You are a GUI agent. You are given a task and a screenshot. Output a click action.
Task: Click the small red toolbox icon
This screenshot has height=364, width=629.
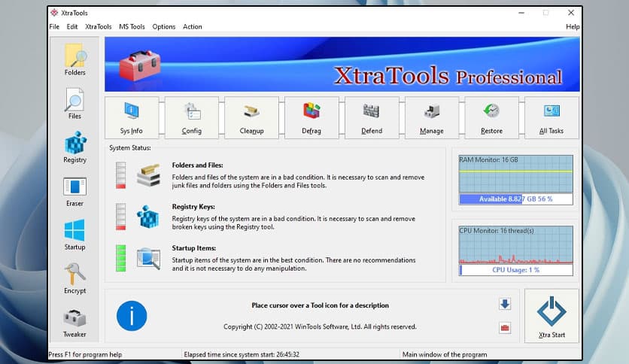click(505, 328)
